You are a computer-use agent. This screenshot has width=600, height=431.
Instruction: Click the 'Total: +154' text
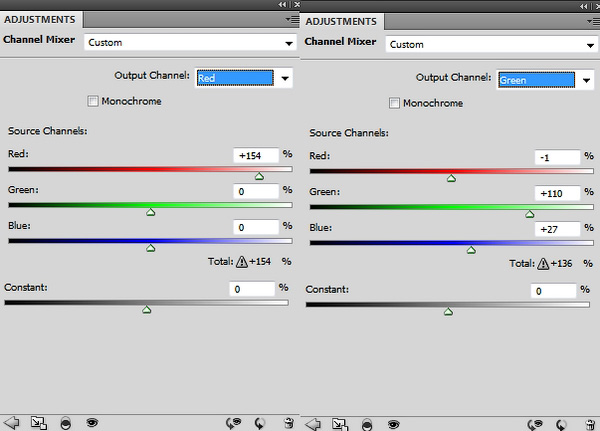tap(240, 262)
